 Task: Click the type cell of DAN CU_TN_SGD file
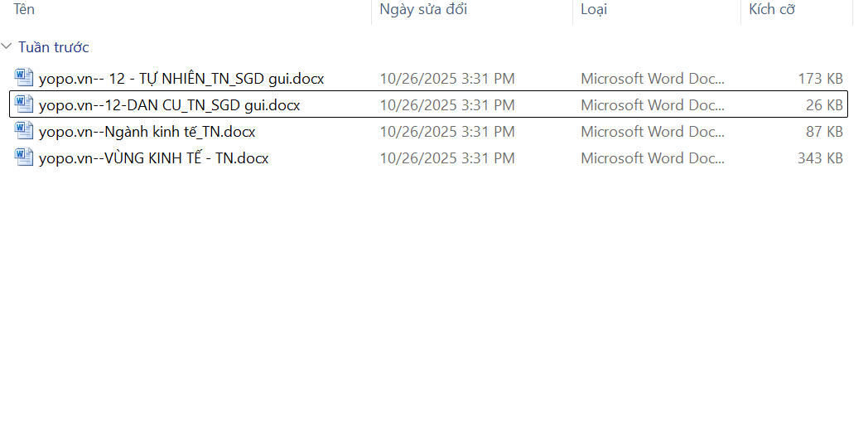[653, 105]
